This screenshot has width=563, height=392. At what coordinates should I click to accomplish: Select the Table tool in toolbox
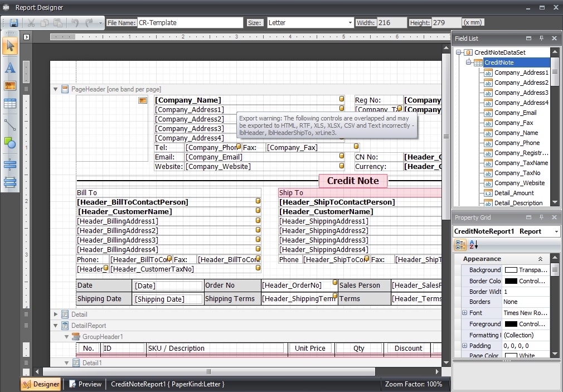(10, 104)
